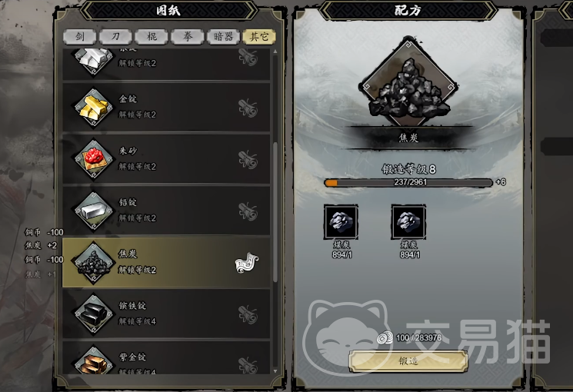Select the 其它 others tab
Viewport: 573px width, 392px height.
259,37
